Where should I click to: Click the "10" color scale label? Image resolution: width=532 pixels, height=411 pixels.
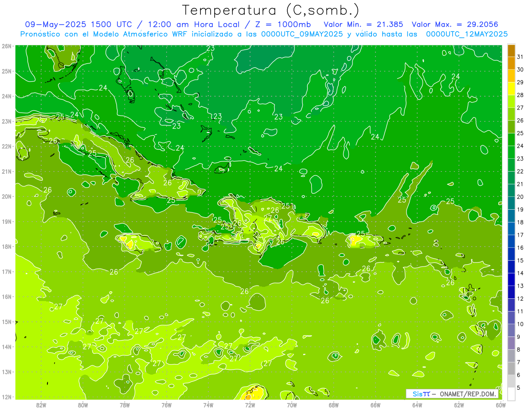tap(520, 324)
